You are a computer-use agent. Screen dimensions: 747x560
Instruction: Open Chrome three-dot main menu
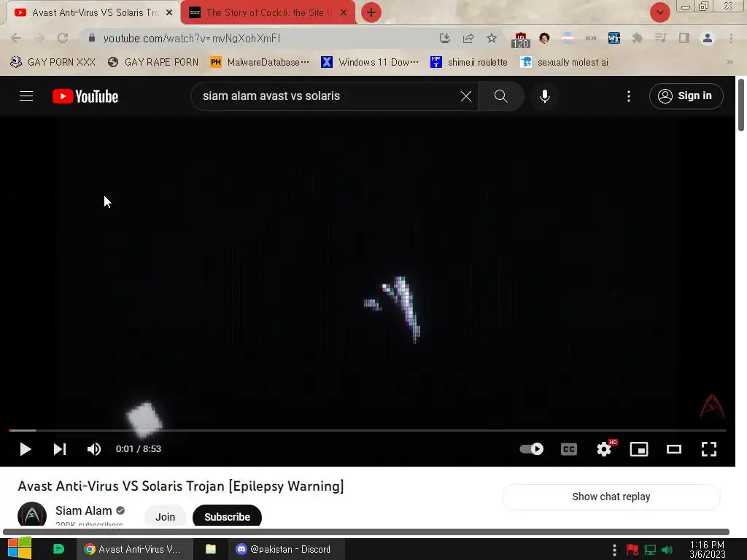[x=731, y=38]
